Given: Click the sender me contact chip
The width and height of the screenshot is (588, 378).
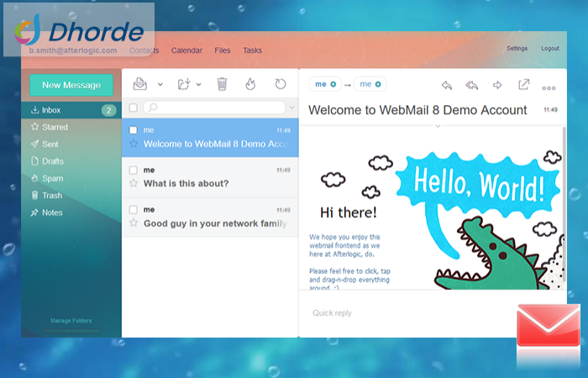Looking at the screenshot, I should [x=325, y=84].
